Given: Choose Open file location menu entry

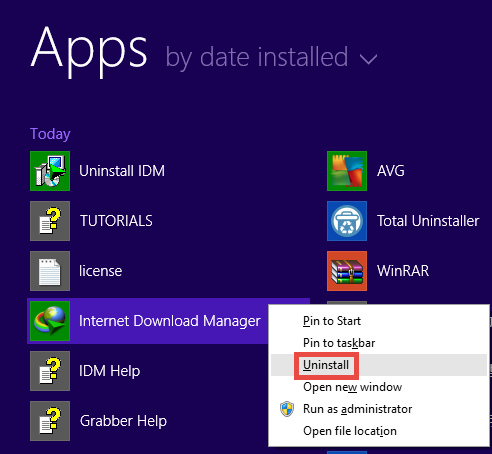Looking at the screenshot, I should [x=379, y=431].
